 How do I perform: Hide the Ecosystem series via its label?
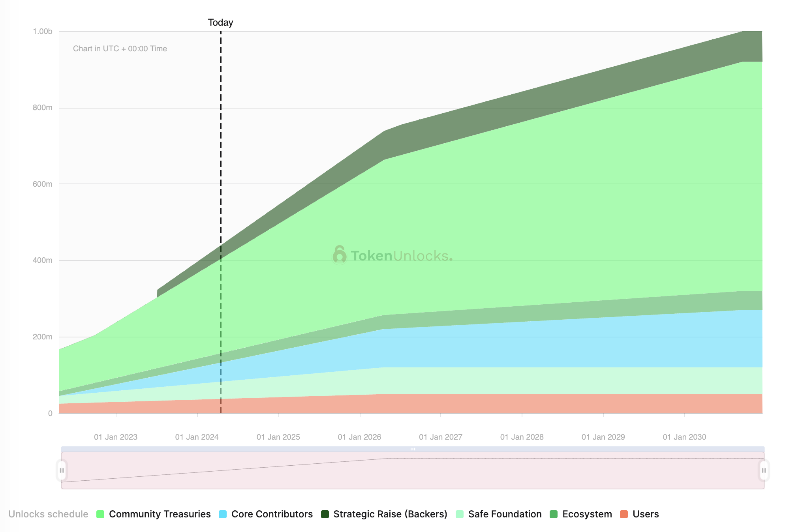click(587, 514)
